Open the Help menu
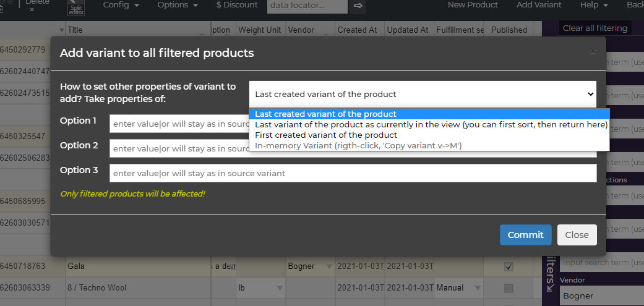Screen dimensions: 644x306 [x=593, y=5]
